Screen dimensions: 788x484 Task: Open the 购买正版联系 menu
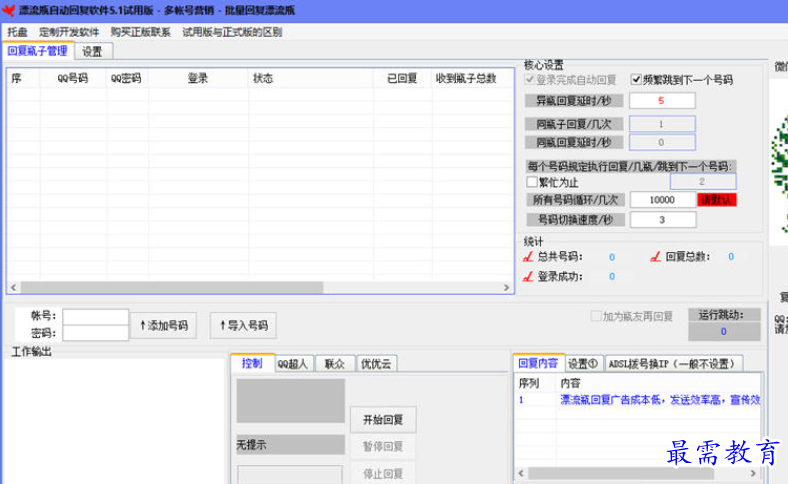tap(141, 32)
